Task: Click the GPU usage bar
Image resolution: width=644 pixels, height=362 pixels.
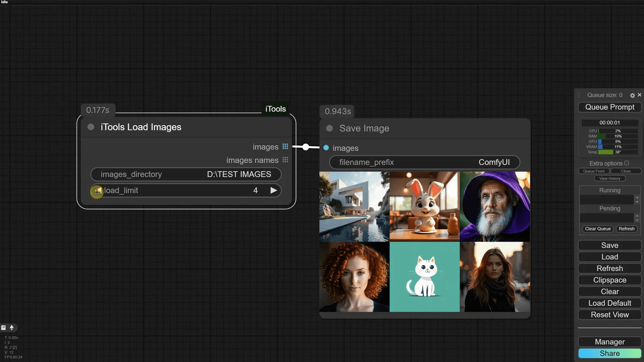Action: point(618,141)
